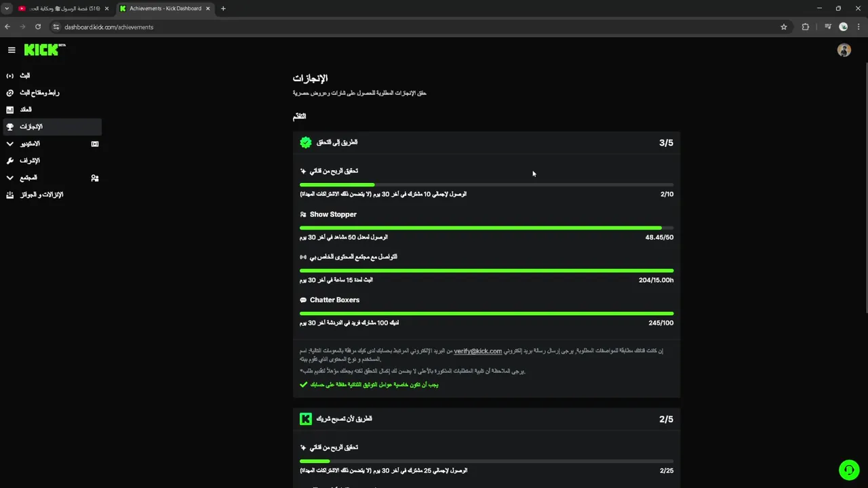Open the Giveaways and prizes sidebar icon
The width and height of the screenshot is (868, 488).
pyautogui.click(x=9, y=195)
